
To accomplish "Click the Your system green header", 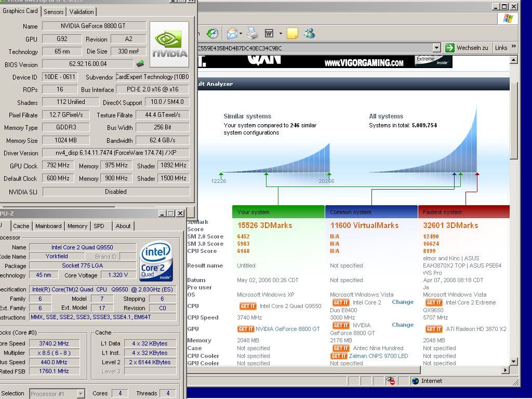I will [278, 212].
